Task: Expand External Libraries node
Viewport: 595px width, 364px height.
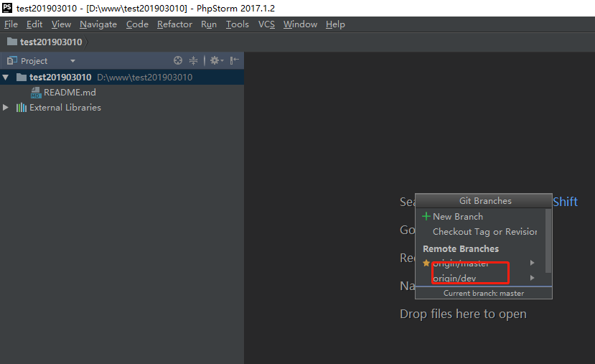Action: [x=5, y=108]
